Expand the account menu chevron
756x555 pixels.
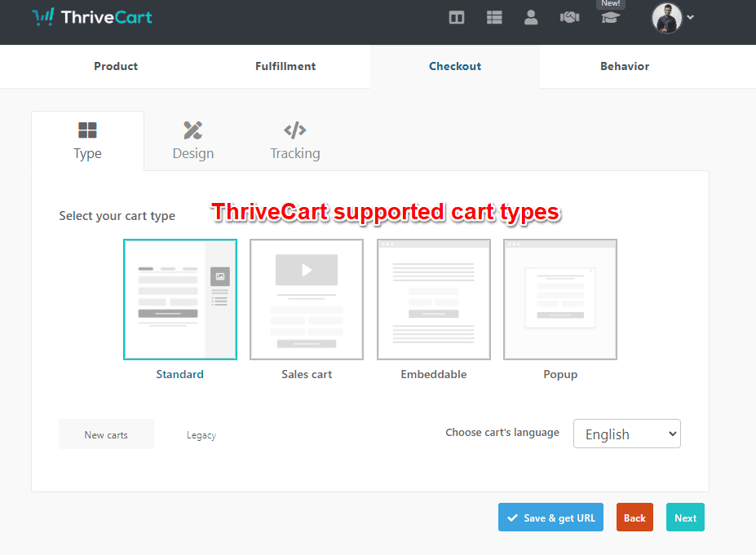[x=691, y=17]
